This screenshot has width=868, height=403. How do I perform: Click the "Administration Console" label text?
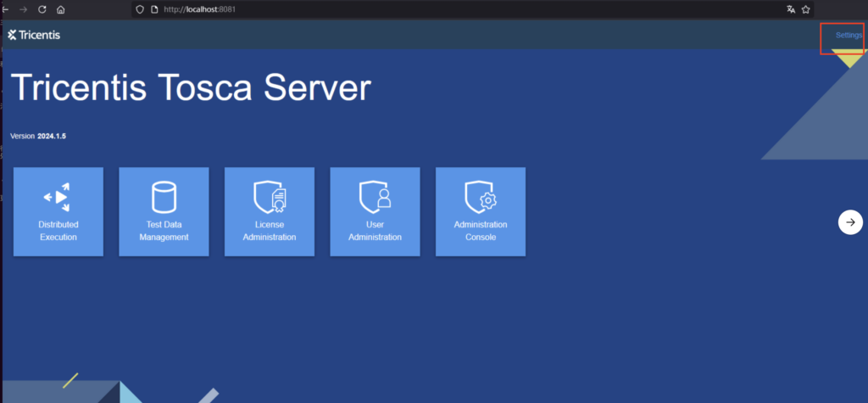tap(480, 231)
